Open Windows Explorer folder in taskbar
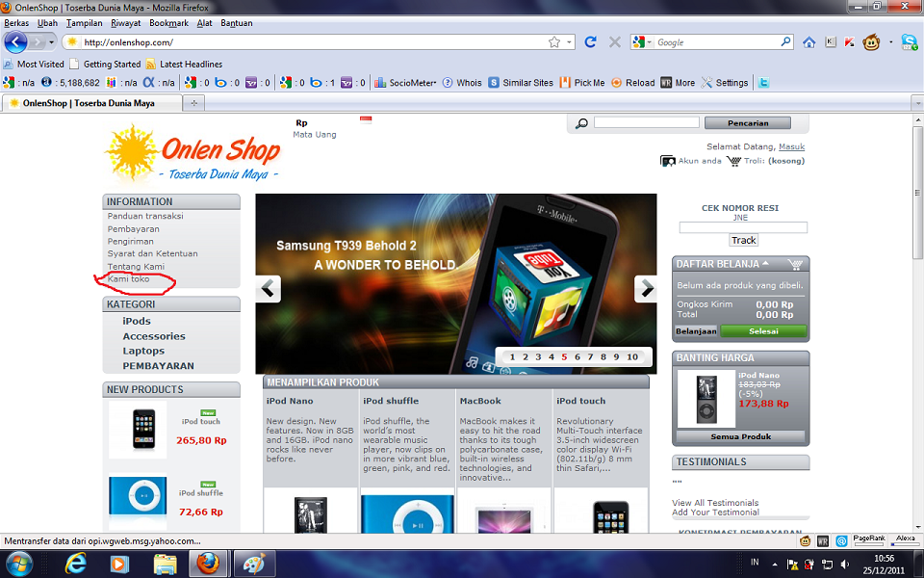Image resolution: width=924 pixels, height=578 pixels. pyautogui.click(x=165, y=564)
